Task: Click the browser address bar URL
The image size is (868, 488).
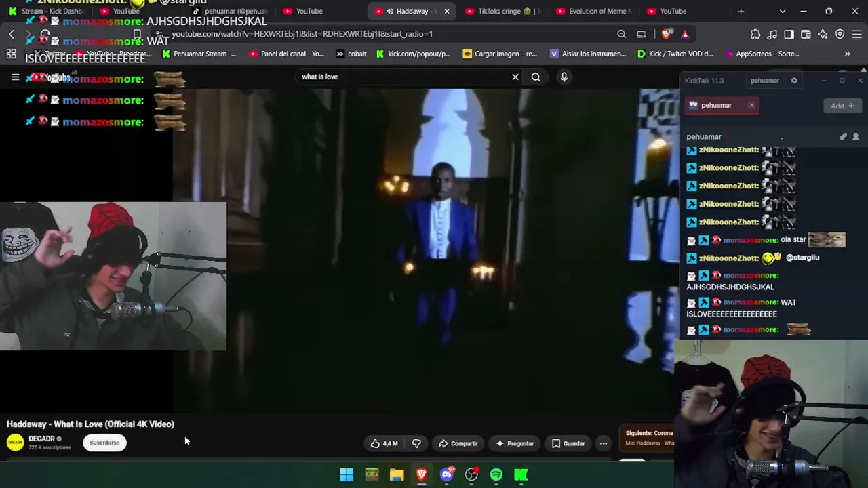Action: (302, 34)
